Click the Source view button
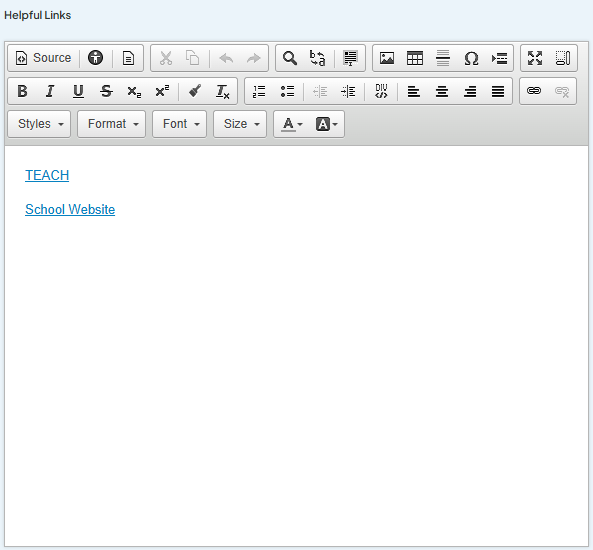 pos(43,58)
